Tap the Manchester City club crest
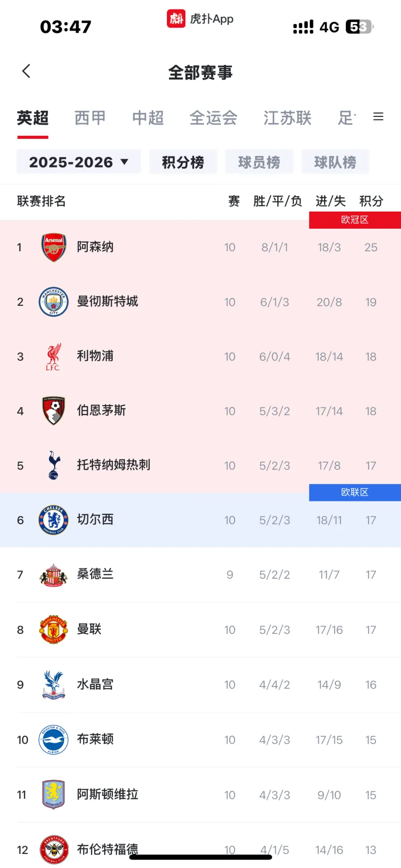The height and width of the screenshot is (868, 401). coord(54,302)
